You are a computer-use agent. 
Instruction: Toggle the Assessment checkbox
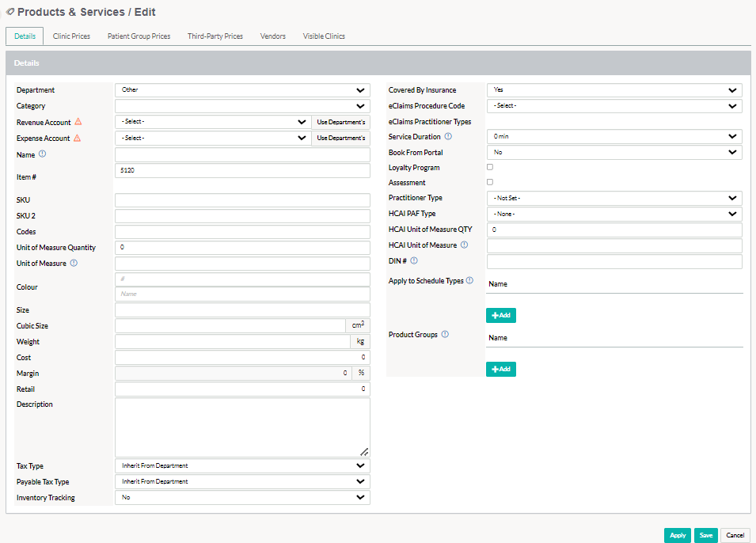pos(490,182)
